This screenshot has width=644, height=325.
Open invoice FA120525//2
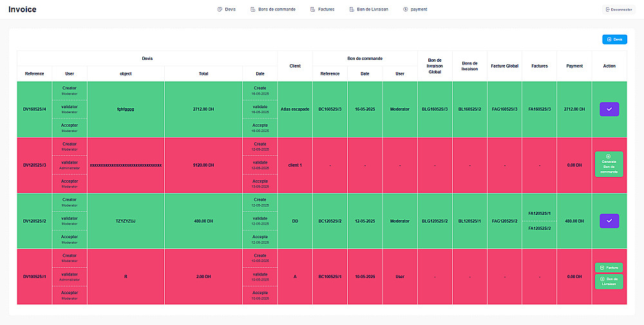[x=539, y=228]
